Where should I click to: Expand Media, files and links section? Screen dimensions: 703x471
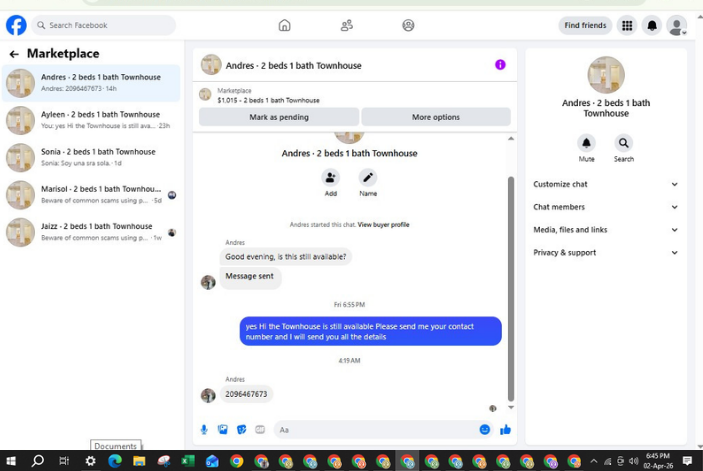[606, 230]
